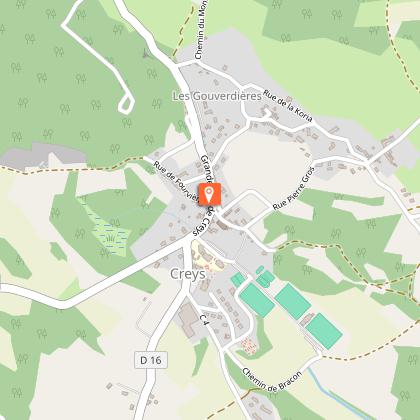Click the Les Gouverdières place label

(x=217, y=96)
